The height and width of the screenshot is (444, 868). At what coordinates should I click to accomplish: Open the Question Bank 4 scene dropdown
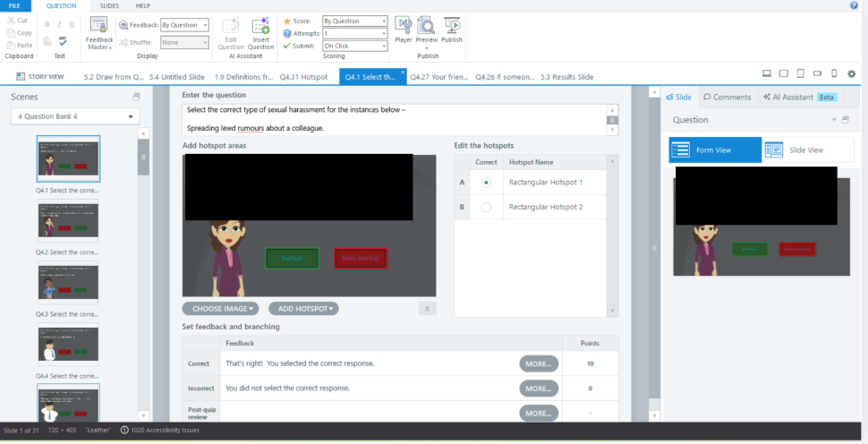[x=75, y=116]
